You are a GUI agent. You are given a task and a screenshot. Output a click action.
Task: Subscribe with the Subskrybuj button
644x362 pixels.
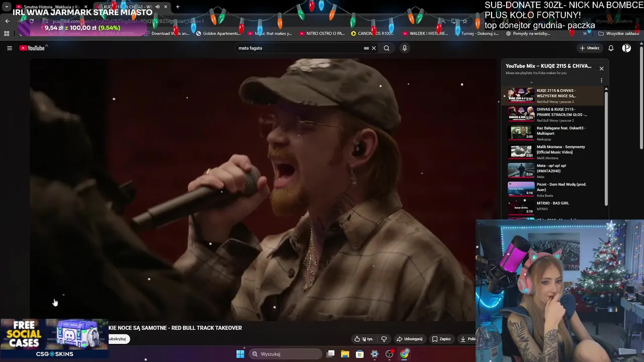(118, 339)
